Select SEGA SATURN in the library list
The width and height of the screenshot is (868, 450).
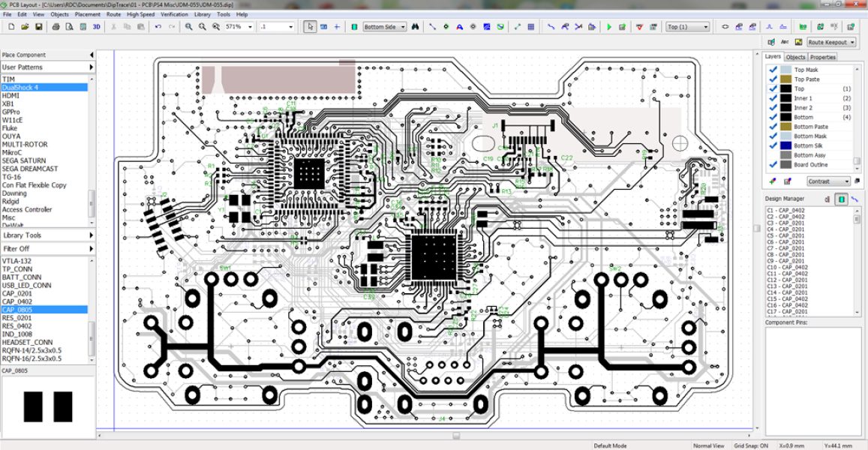tap(24, 160)
